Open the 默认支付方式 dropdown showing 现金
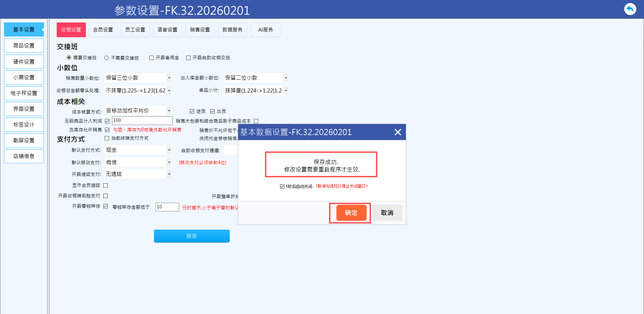644x314 pixels. click(x=169, y=150)
